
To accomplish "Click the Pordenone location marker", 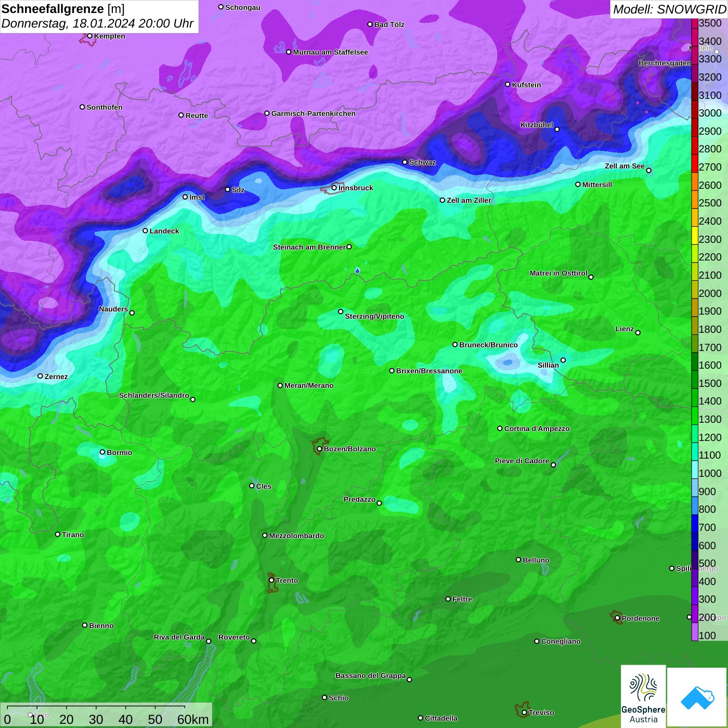I will click(x=617, y=618).
